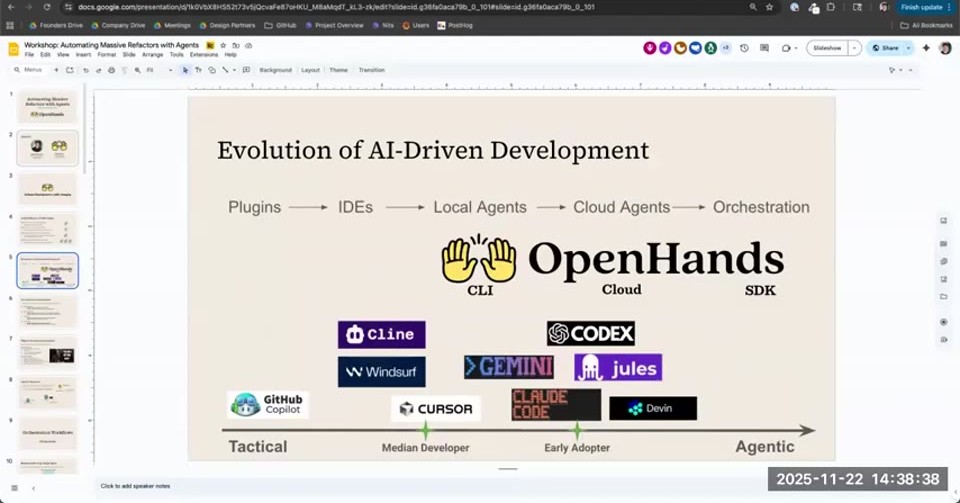The width and height of the screenshot is (960, 503).
Task: Open the Line tool dropdown arrow
Action: tap(234, 70)
